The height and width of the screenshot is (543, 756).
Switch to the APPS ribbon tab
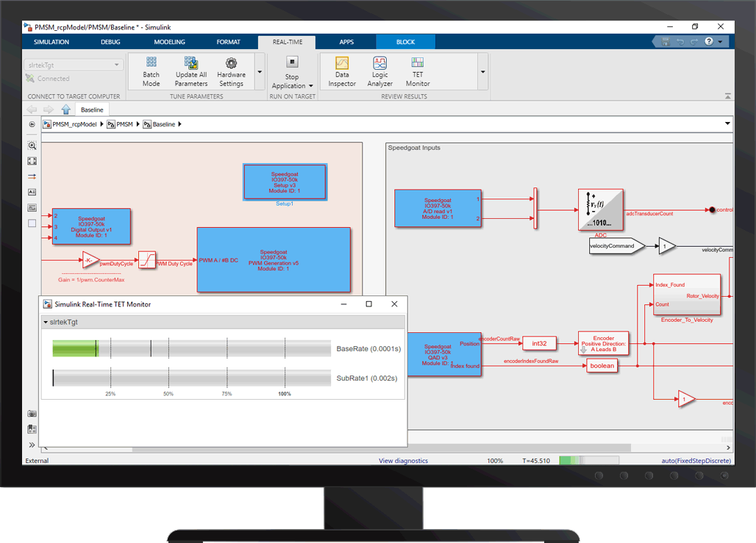(x=346, y=42)
